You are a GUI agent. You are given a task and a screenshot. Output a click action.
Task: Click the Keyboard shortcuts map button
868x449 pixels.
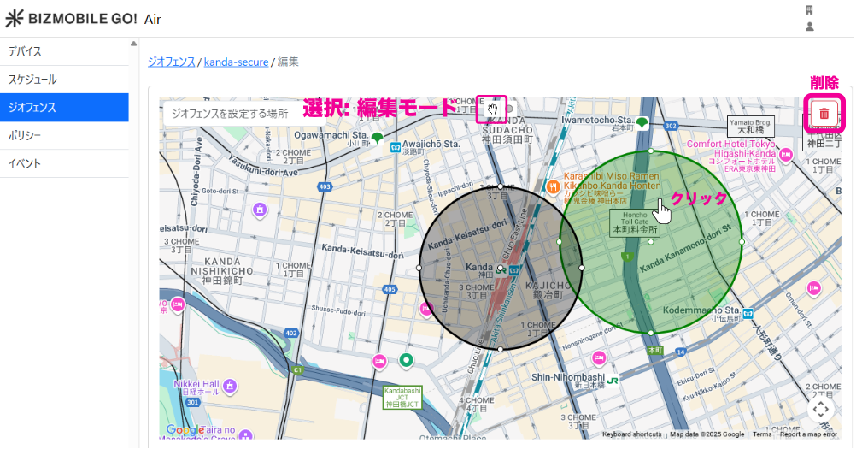tap(631, 434)
